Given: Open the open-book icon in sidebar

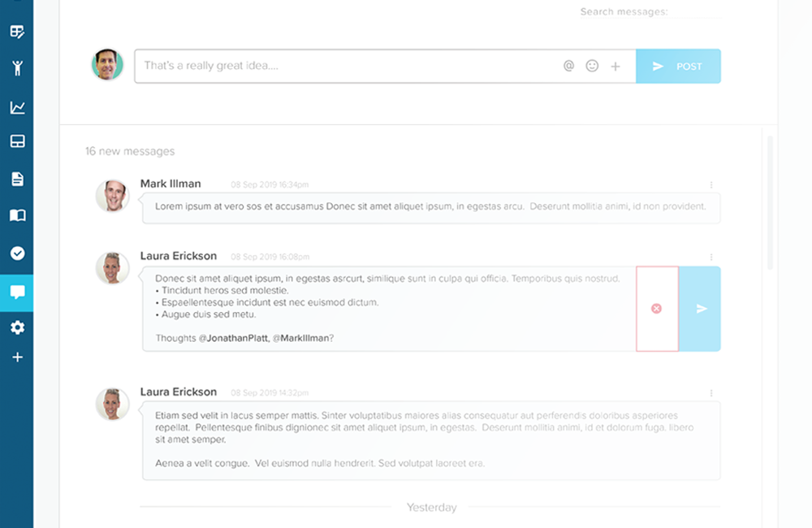Looking at the screenshot, I should (x=17, y=215).
